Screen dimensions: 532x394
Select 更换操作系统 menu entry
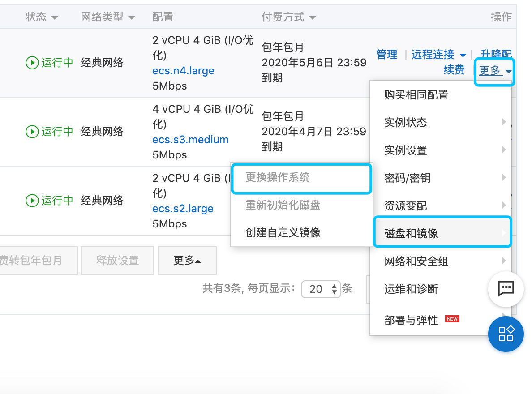pos(278,178)
